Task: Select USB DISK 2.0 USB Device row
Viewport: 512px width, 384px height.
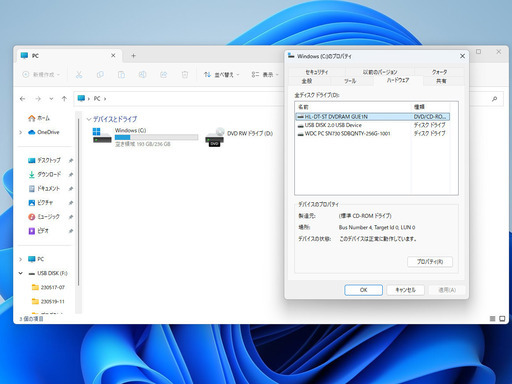Action: click(373, 125)
